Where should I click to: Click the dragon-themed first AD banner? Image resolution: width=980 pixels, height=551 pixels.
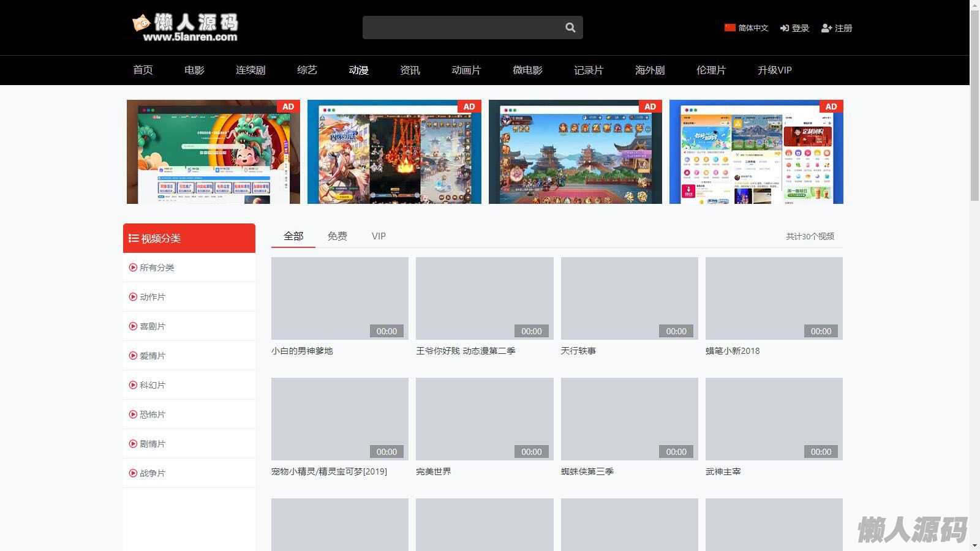click(213, 152)
